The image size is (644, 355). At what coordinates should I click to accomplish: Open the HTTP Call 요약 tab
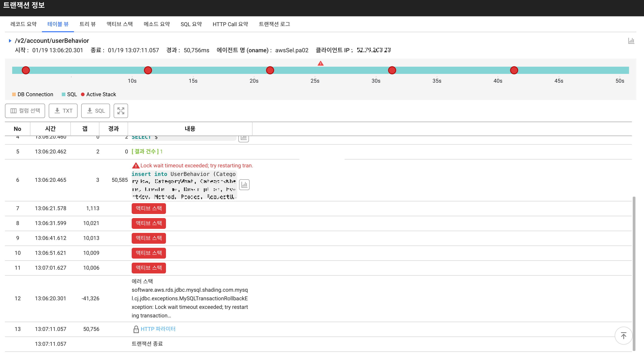[230, 24]
